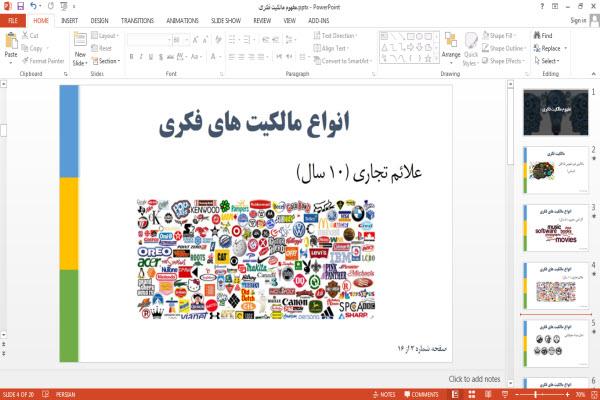
Task: Open the Font dialog launcher
Action: 222,74
